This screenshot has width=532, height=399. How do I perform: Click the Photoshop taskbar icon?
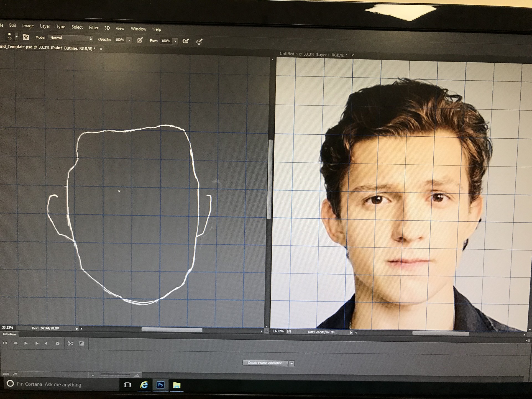(x=160, y=385)
